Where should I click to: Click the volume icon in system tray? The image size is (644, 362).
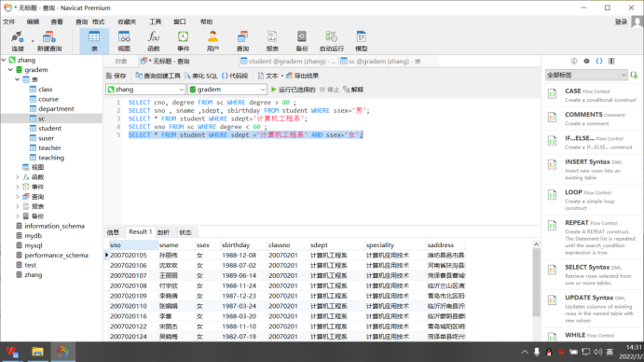(x=598, y=352)
